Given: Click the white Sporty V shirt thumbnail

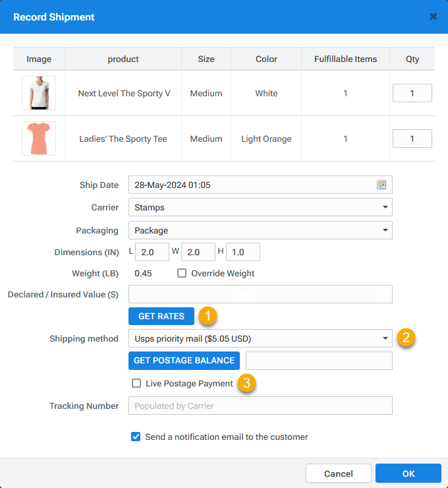Looking at the screenshot, I should coord(39,93).
